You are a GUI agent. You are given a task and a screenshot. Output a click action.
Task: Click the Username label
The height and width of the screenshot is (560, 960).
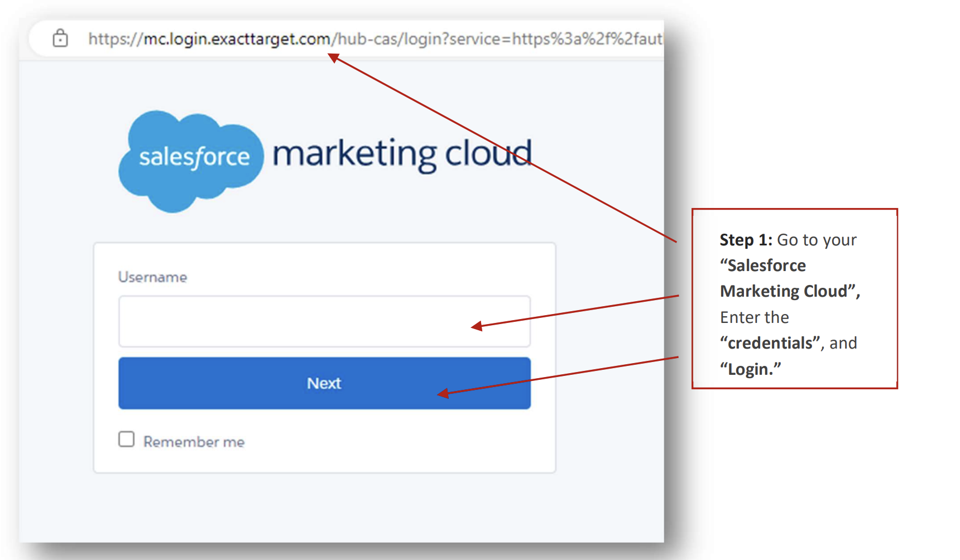pyautogui.click(x=152, y=277)
